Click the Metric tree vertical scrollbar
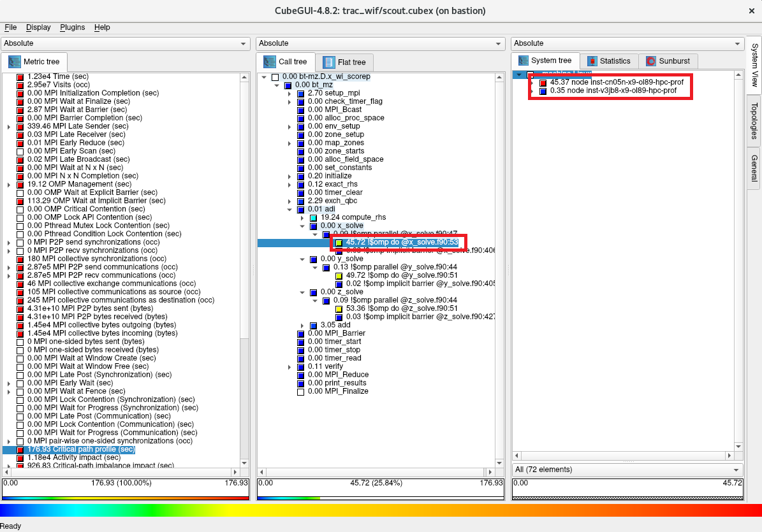The height and width of the screenshot is (532, 762). click(x=245, y=255)
